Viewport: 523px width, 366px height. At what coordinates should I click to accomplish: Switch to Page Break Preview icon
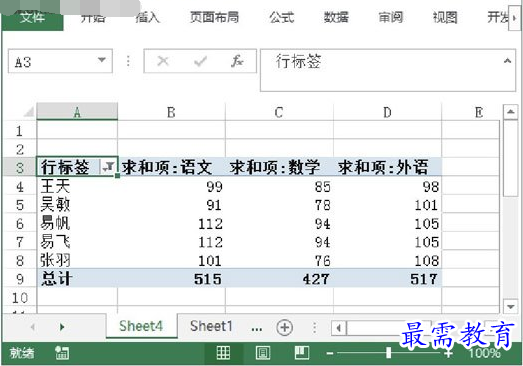click(x=302, y=353)
